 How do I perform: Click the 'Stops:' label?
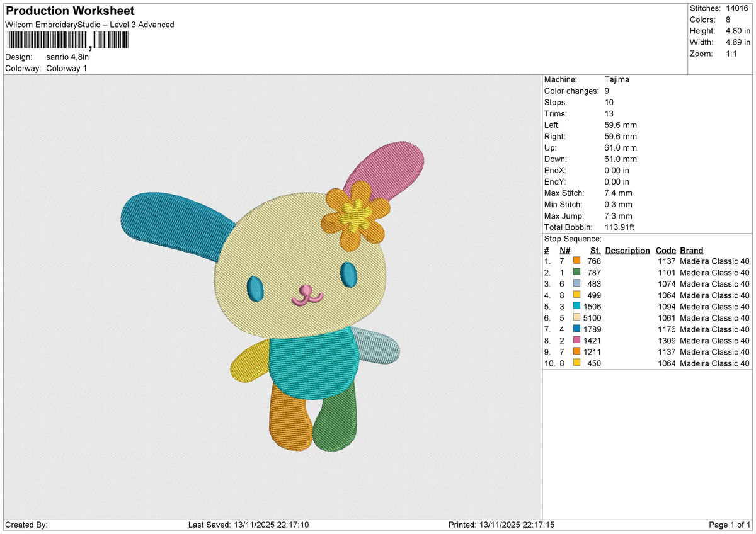tap(556, 103)
